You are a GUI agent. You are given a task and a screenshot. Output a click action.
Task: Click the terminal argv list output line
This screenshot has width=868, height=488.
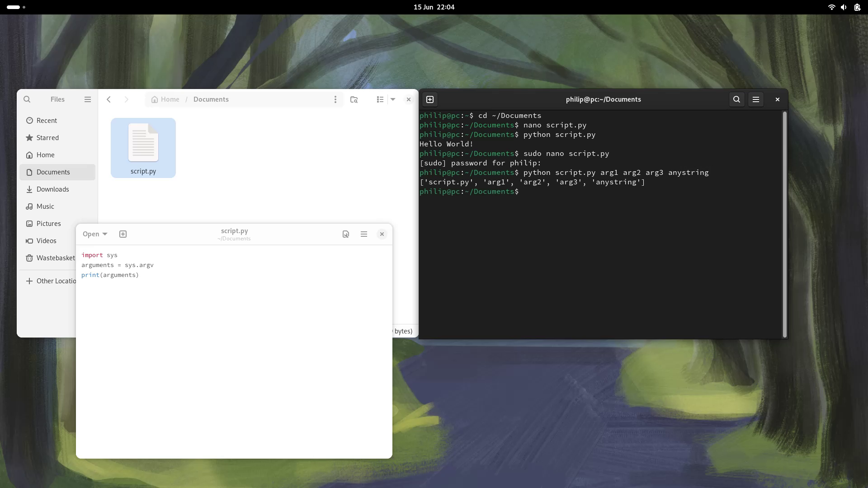tap(532, 182)
